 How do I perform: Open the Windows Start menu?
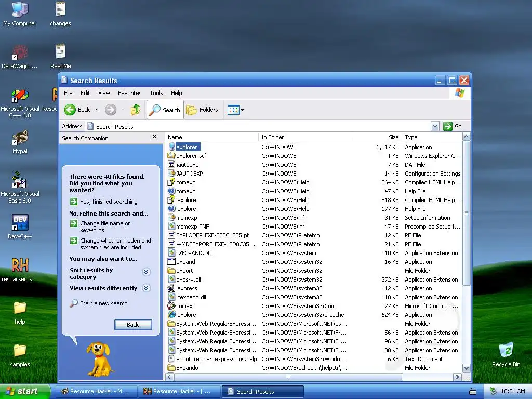point(25,392)
